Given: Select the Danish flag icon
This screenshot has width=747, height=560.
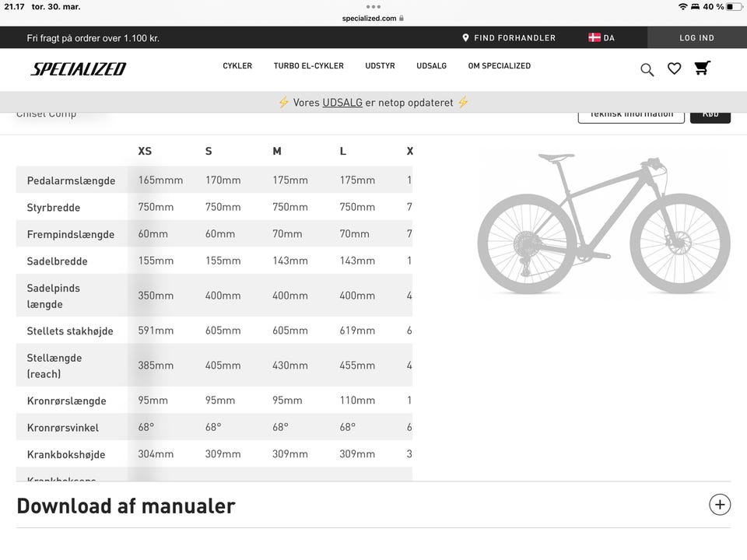Looking at the screenshot, I should [594, 37].
